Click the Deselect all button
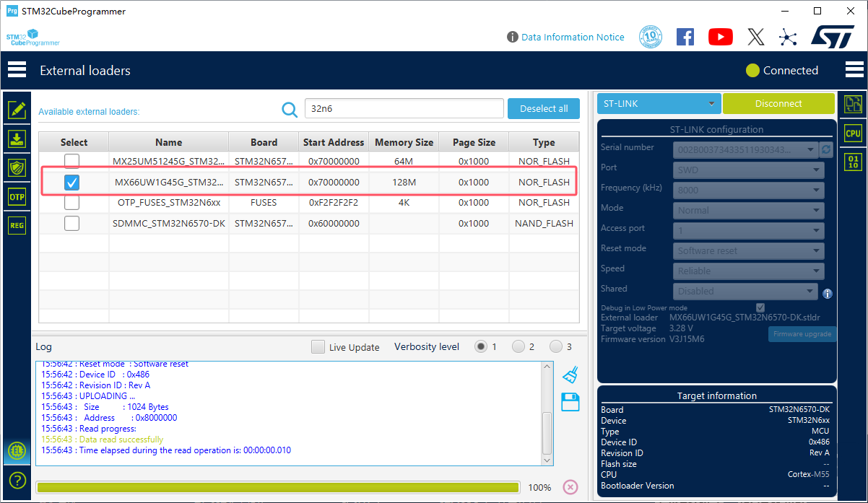Screen dimensions: 868x503 coord(544,108)
